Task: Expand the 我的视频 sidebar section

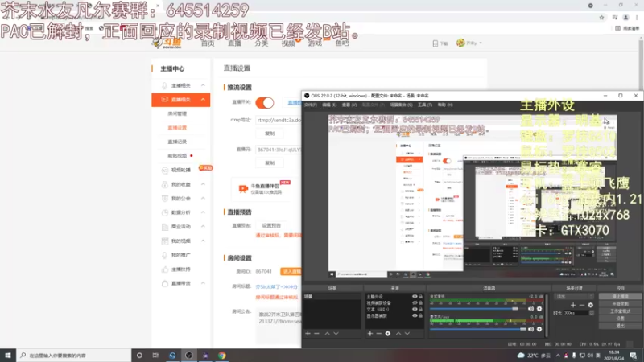Action: click(203, 241)
